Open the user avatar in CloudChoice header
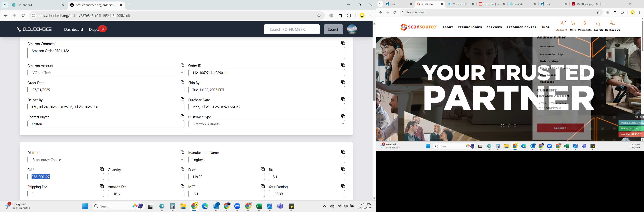This screenshot has height=212, width=644. click(352, 29)
